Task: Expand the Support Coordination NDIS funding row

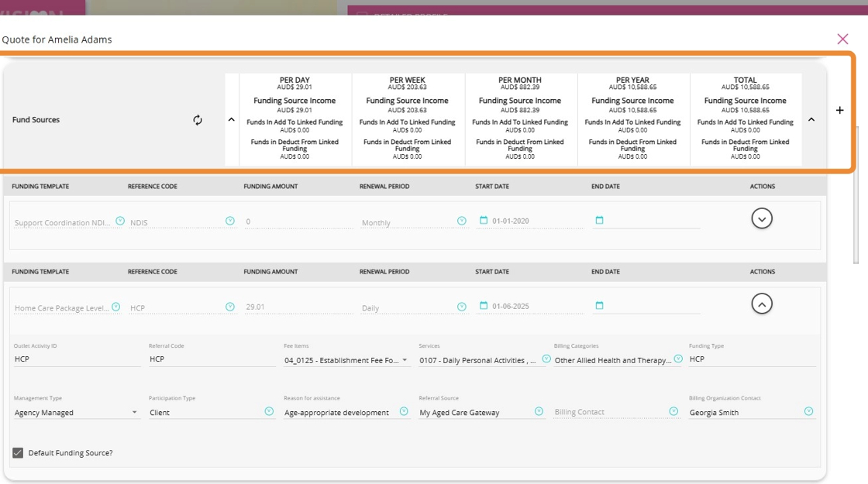Action: 762,218
